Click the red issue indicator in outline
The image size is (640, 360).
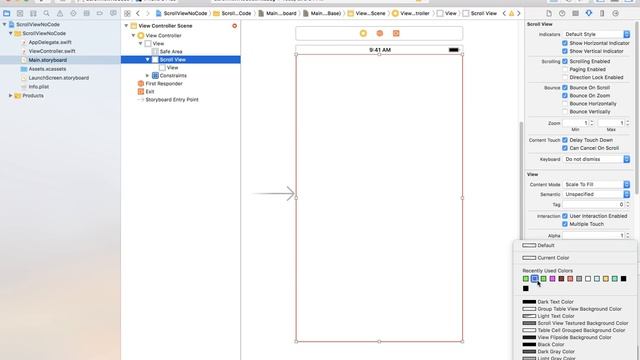pos(234,26)
